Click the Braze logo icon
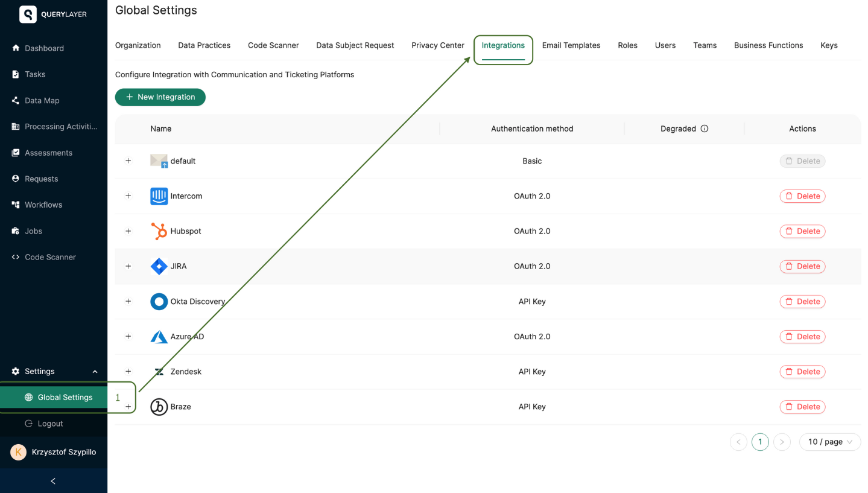This screenshot has width=868, height=493. 158,406
